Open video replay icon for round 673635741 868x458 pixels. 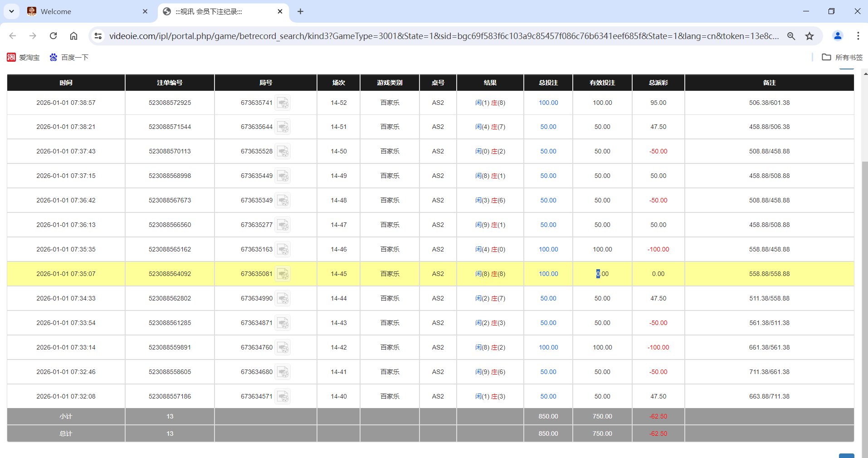click(x=283, y=103)
